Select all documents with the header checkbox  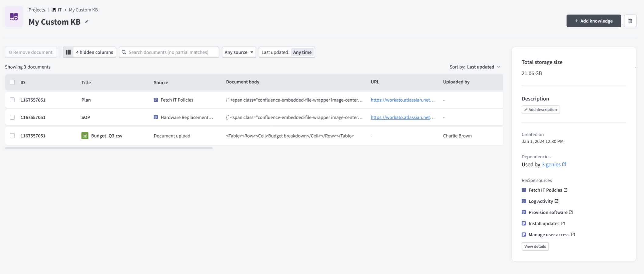[x=12, y=82]
